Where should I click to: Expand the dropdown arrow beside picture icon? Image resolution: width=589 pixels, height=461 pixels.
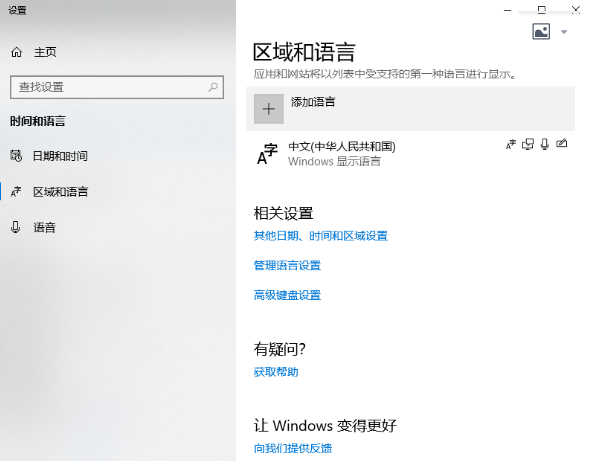pos(564,32)
